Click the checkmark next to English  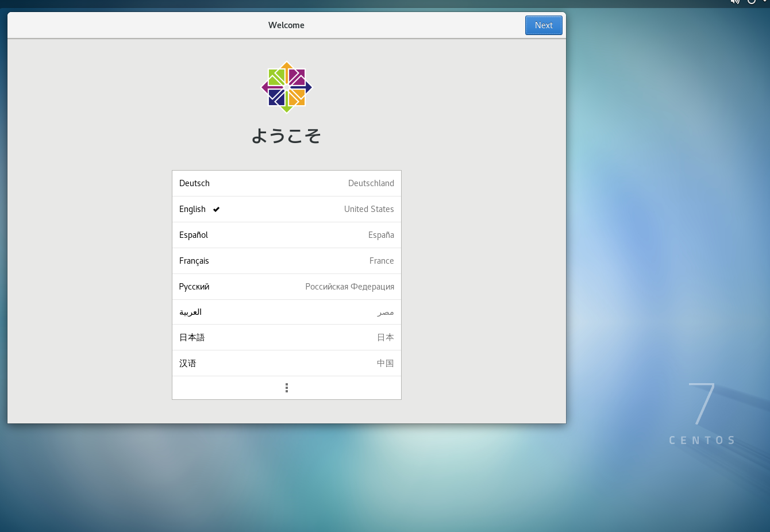point(216,210)
